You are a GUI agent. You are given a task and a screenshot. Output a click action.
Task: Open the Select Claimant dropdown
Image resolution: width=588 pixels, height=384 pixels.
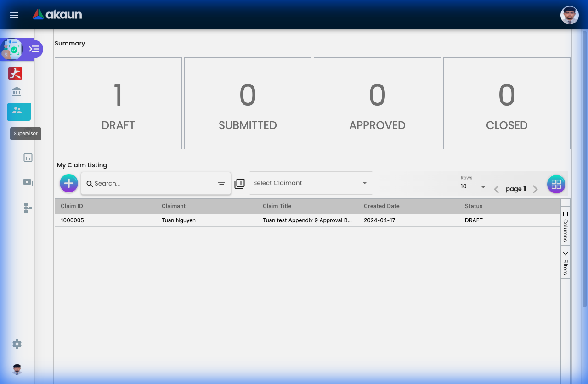pyautogui.click(x=311, y=183)
